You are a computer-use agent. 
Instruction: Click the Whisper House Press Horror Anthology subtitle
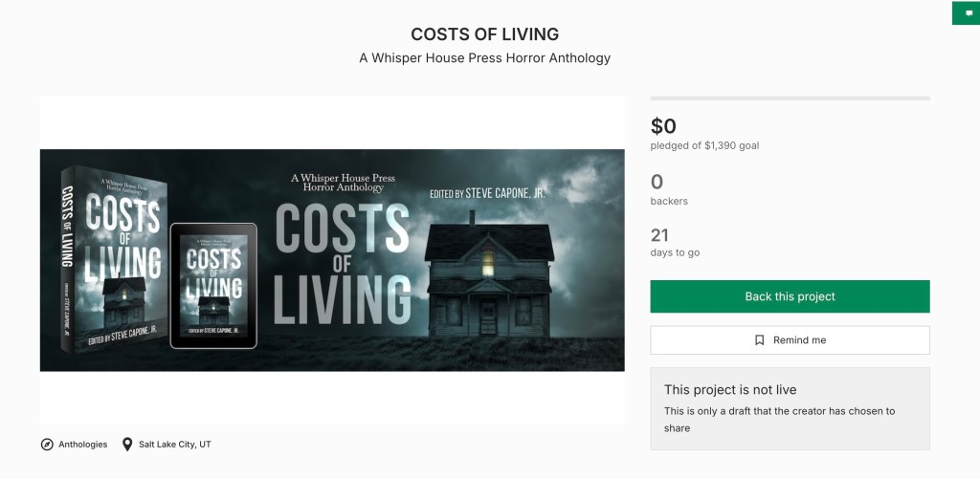(x=484, y=58)
